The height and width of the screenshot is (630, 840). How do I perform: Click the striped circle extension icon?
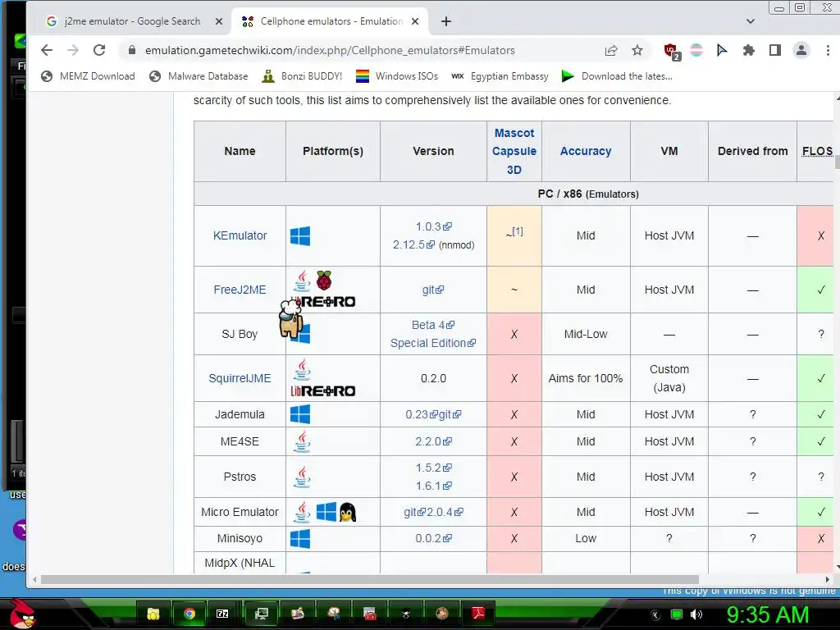pyautogui.click(x=696, y=50)
